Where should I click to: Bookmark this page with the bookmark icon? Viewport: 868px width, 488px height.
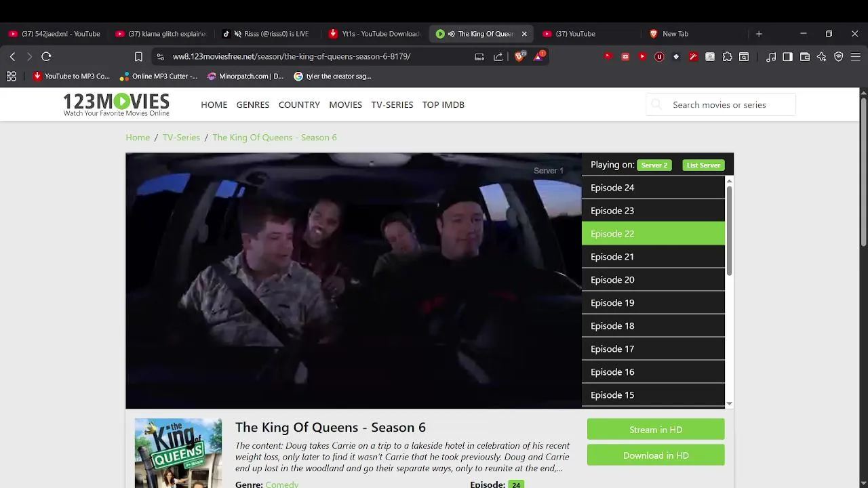(138, 57)
